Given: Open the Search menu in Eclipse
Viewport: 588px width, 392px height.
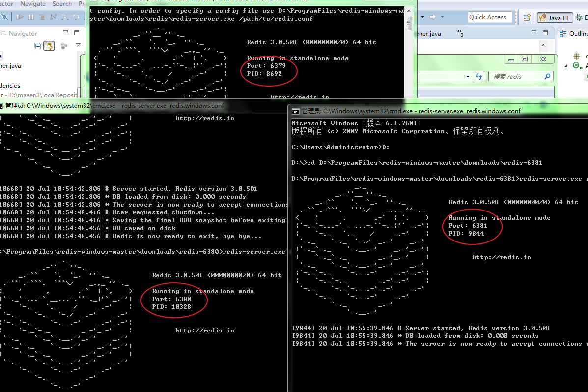Looking at the screenshot, I should click(62, 4).
